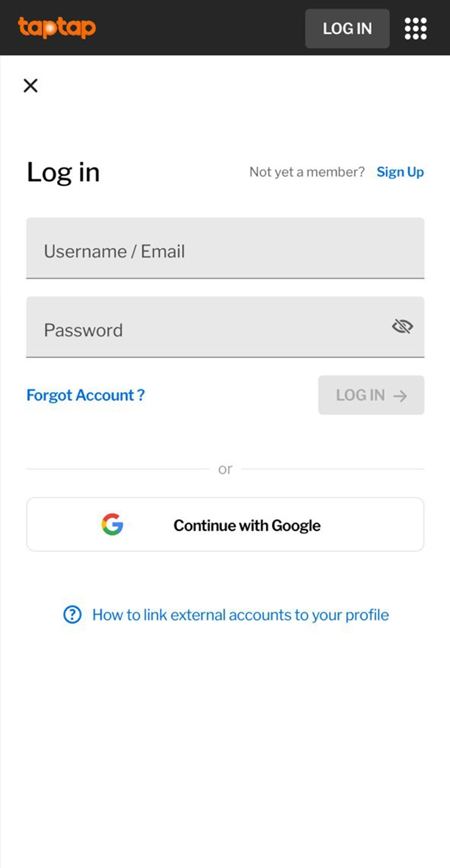Click the arrow on the form's LOG IN button
This screenshot has width=450, height=868.
(x=400, y=395)
